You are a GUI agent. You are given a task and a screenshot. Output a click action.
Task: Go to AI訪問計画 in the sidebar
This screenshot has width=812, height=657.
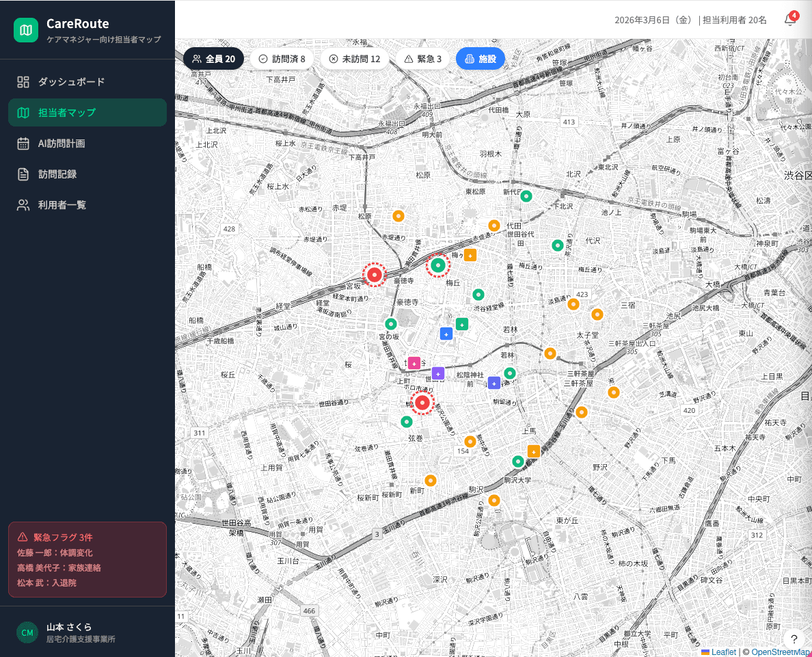coord(61,144)
